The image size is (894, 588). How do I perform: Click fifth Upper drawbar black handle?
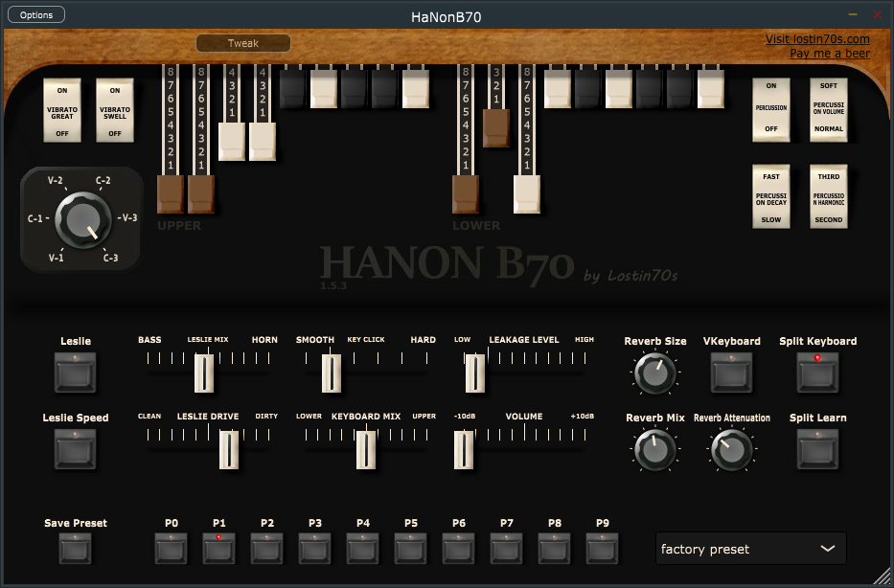click(x=293, y=89)
